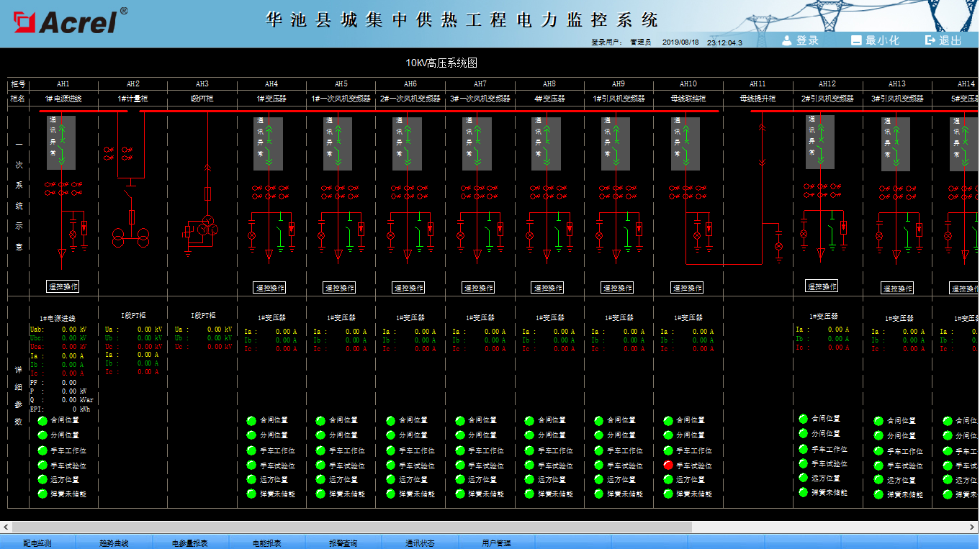This screenshot has height=549, width=980.
Task: Click the 登录 login button
Action: click(x=801, y=40)
